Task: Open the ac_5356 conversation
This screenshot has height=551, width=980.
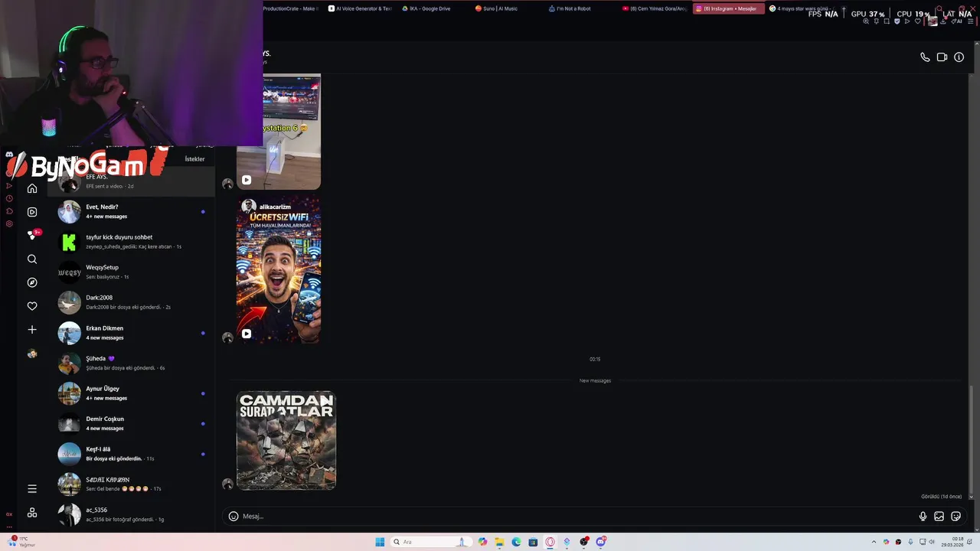Action: 131,514
